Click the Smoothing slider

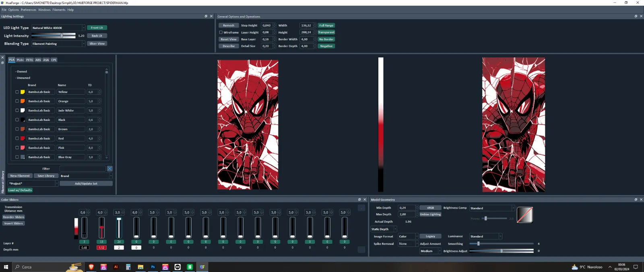(502, 243)
